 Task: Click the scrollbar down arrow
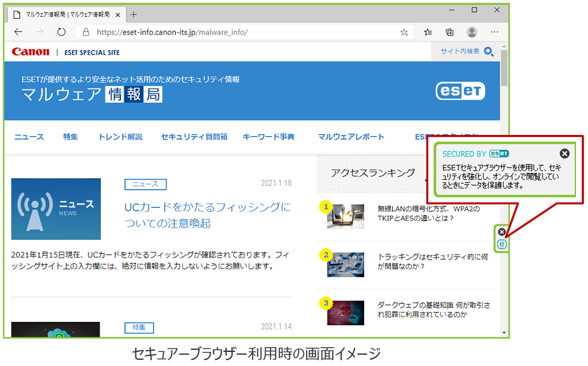coord(504,332)
